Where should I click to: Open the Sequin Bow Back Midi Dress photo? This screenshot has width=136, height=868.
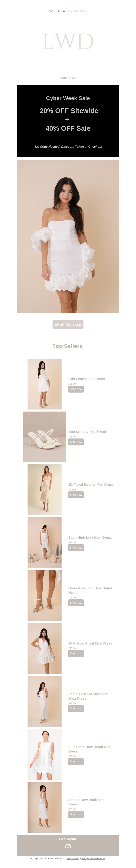coord(45,807)
